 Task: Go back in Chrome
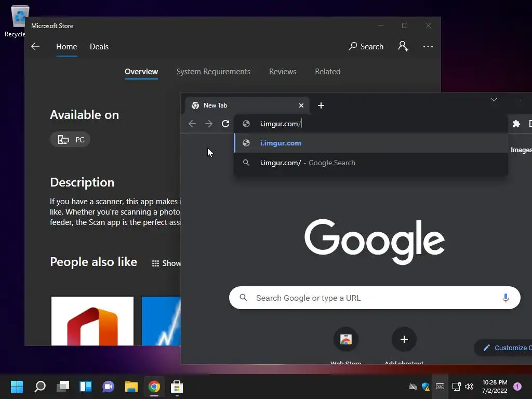click(192, 124)
